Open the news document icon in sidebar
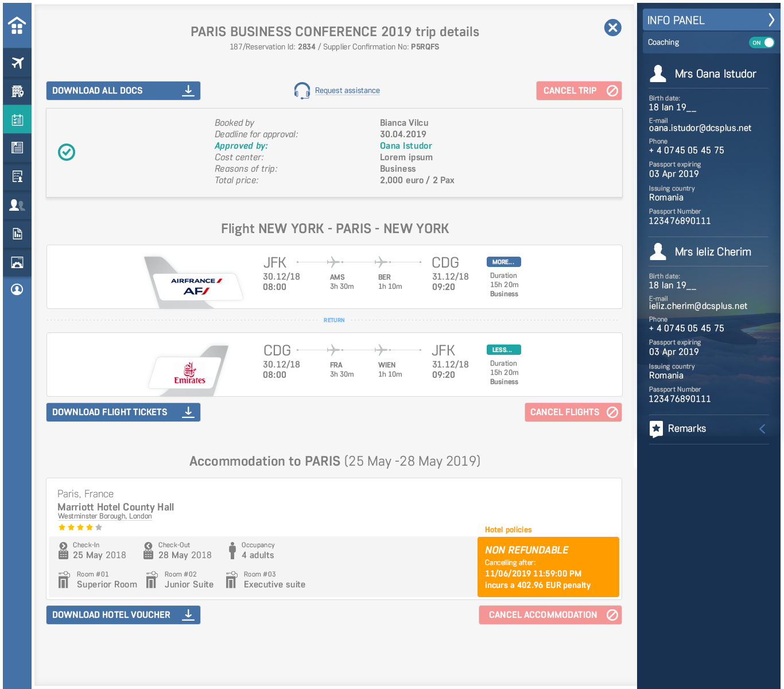Viewport: 784px width, 689px height. [17, 148]
